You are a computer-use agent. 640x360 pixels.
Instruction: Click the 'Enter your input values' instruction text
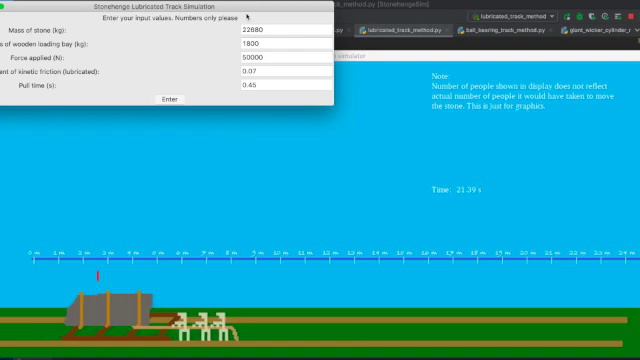170,18
